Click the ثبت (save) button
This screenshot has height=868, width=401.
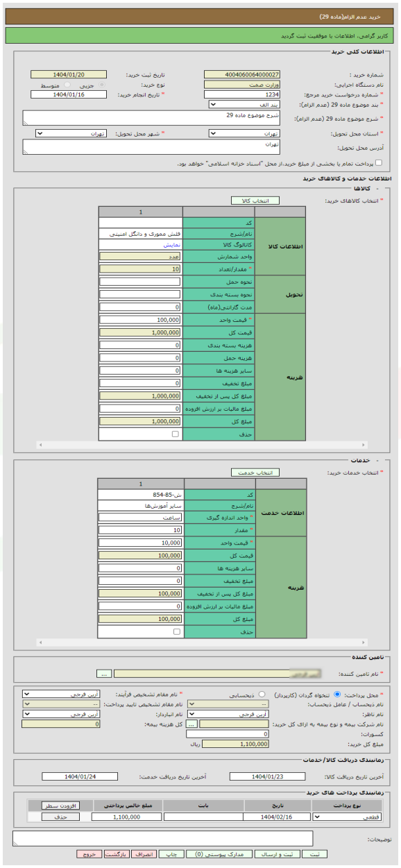[x=314, y=854]
